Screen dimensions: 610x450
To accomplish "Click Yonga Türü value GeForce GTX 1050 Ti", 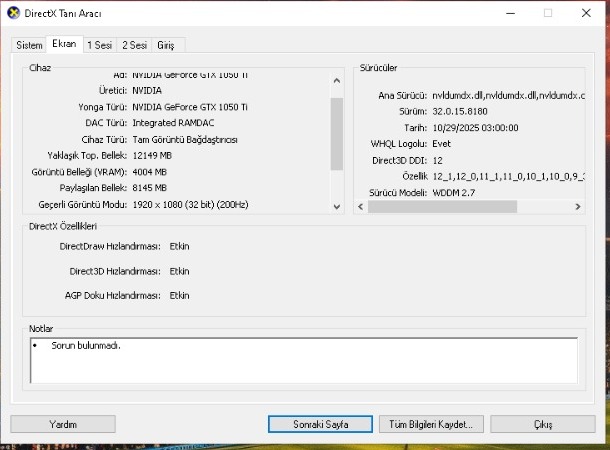I will 190,107.
